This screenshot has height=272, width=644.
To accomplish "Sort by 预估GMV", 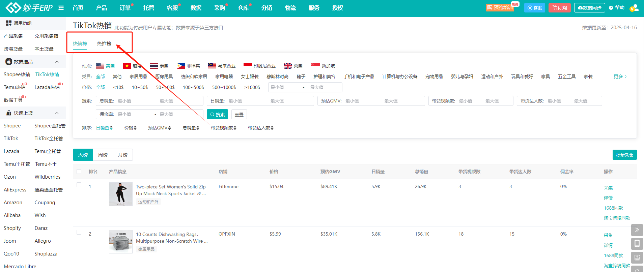I will [160, 128].
